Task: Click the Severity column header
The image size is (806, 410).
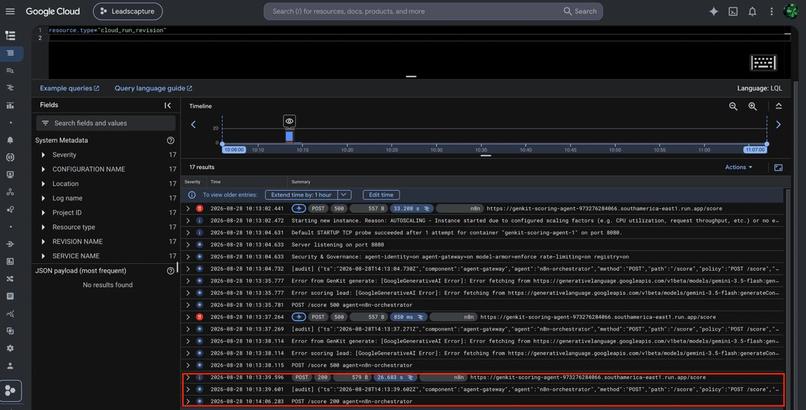Action: point(192,182)
